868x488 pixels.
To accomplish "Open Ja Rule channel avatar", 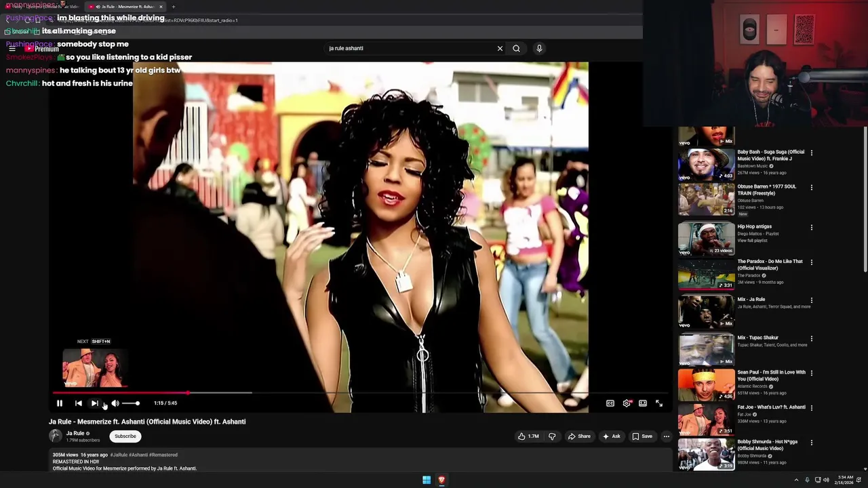I will 56,436.
